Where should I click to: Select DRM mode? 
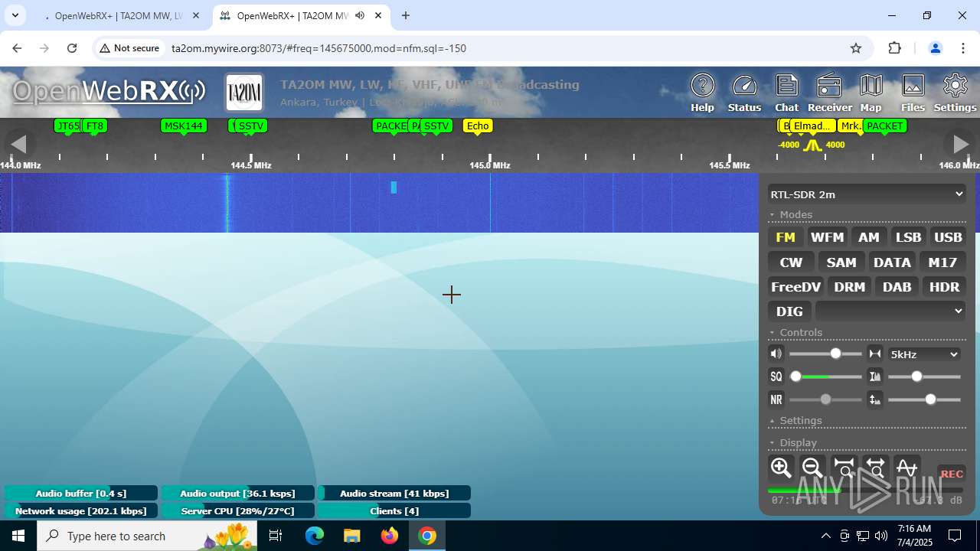point(849,287)
